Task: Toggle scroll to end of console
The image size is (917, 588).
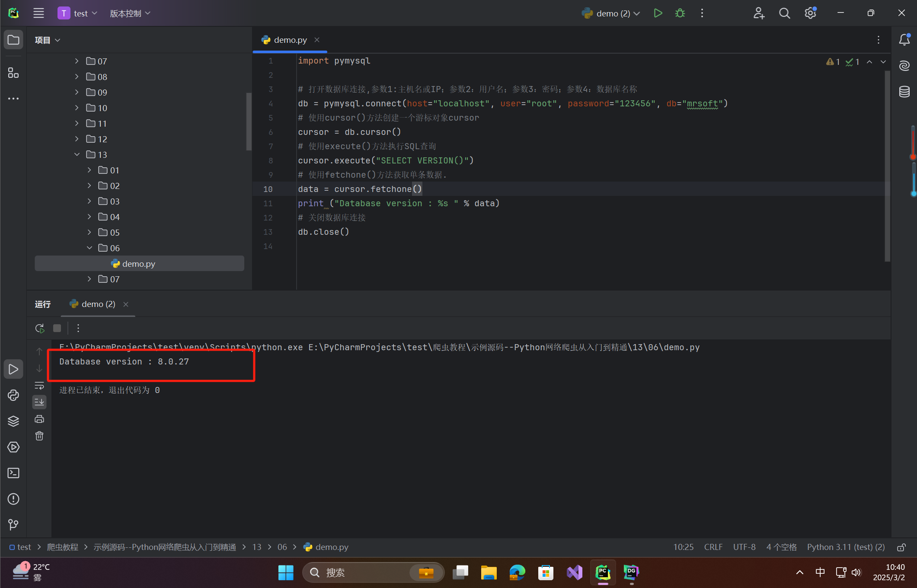Action: (39, 402)
